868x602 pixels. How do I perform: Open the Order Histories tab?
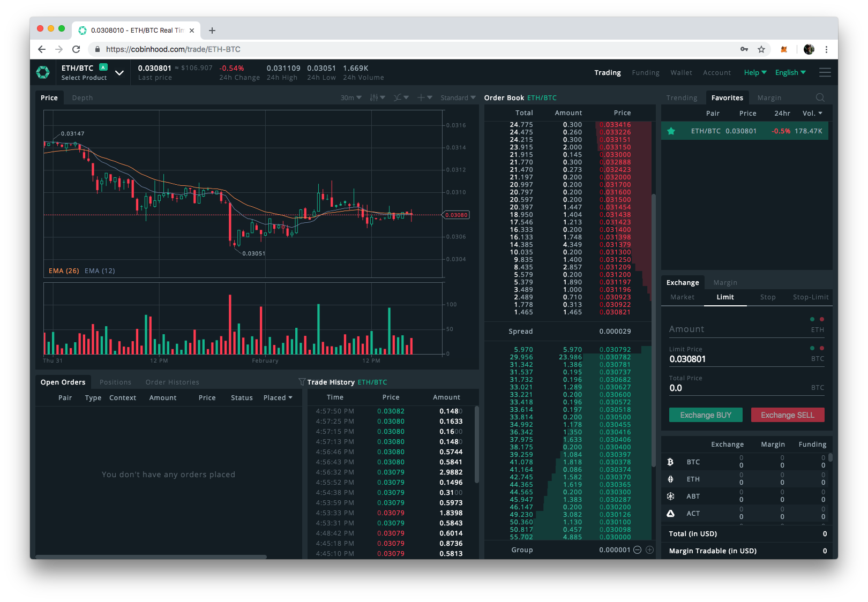coord(172,382)
